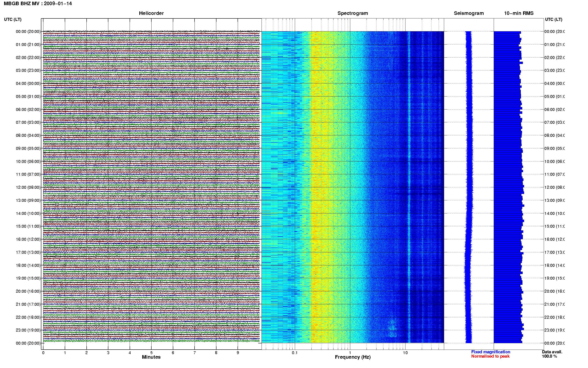Click the left time label '09:00 (05:00)'
The height and width of the screenshot is (368, 588).
tap(28, 148)
